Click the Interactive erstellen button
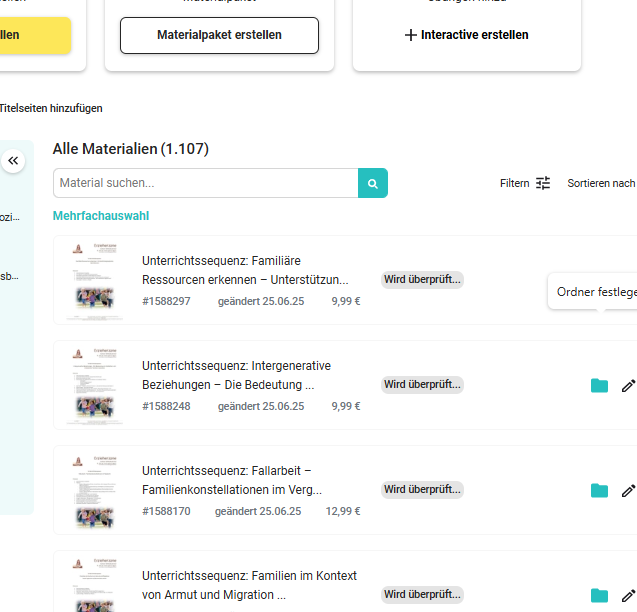The height and width of the screenshot is (612, 637). tap(467, 35)
